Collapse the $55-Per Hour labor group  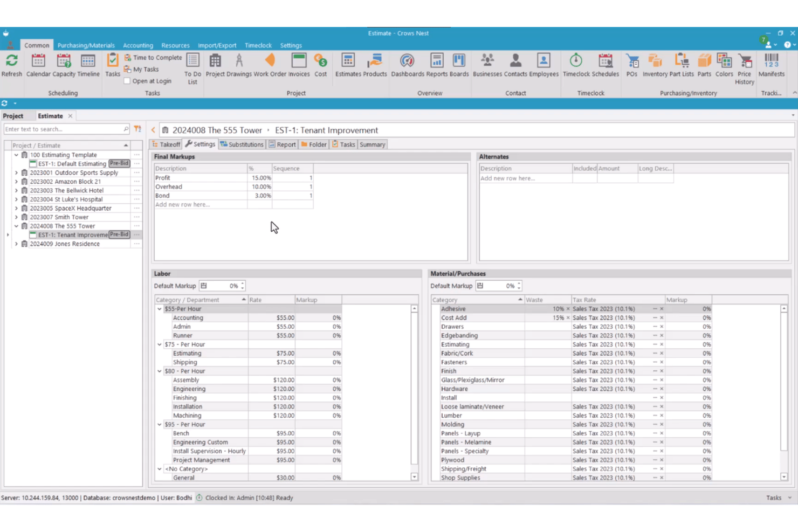pyautogui.click(x=160, y=309)
